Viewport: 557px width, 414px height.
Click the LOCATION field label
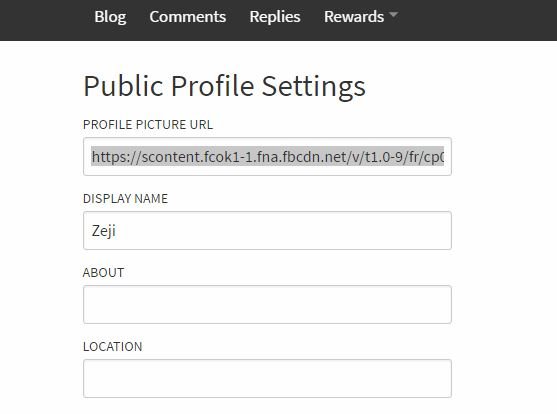(113, 346)
